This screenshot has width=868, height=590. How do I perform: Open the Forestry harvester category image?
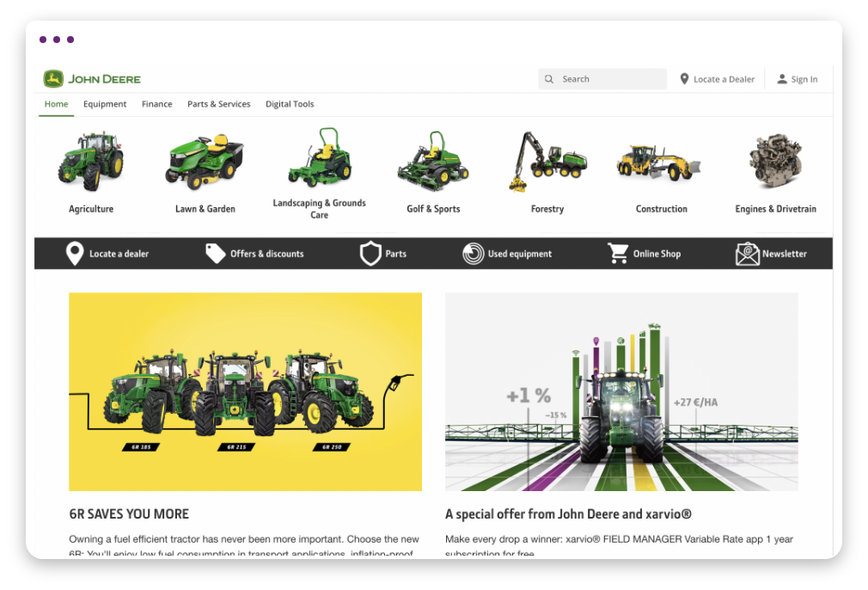547,162
